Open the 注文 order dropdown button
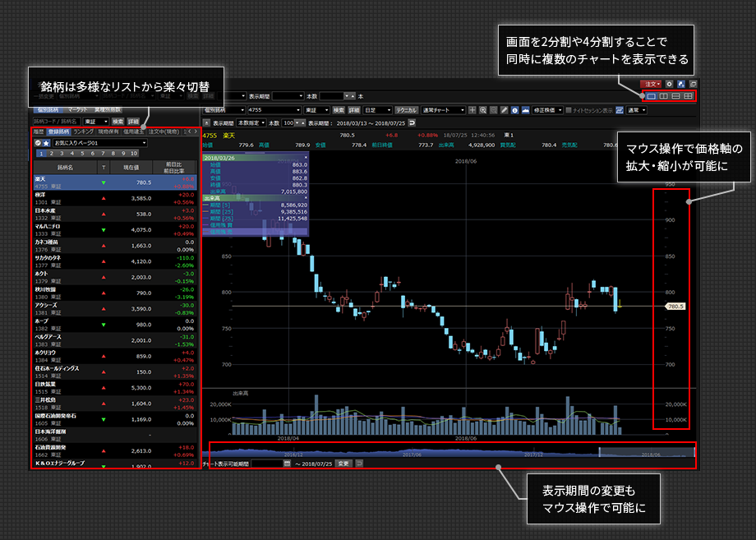756x540 pixels. (x=651, y=84)
